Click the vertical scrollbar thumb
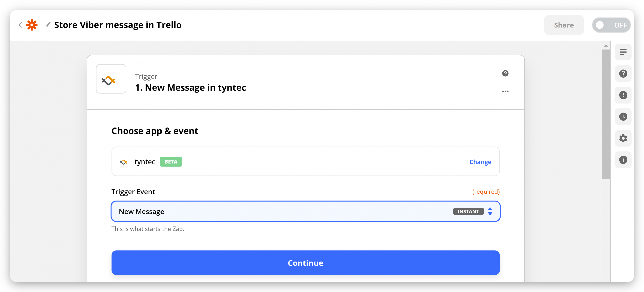The width and height of the screenshot is (644, 292). point(606,114)
